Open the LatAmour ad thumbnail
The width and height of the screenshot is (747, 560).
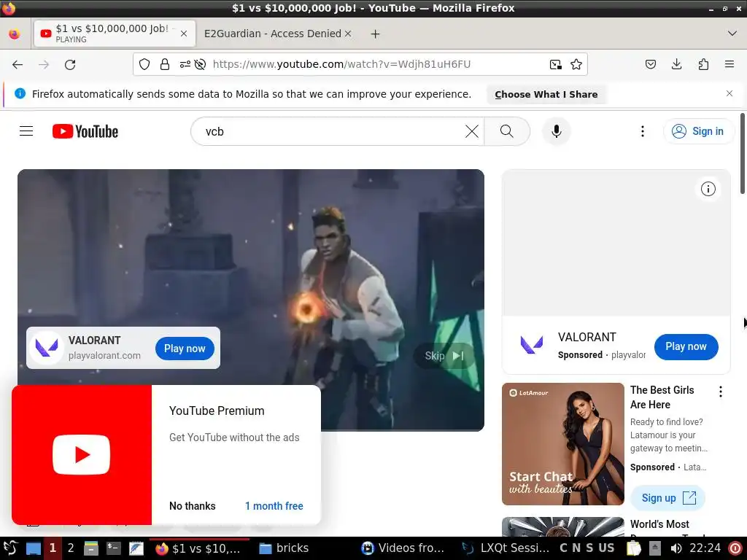[562, 444]
